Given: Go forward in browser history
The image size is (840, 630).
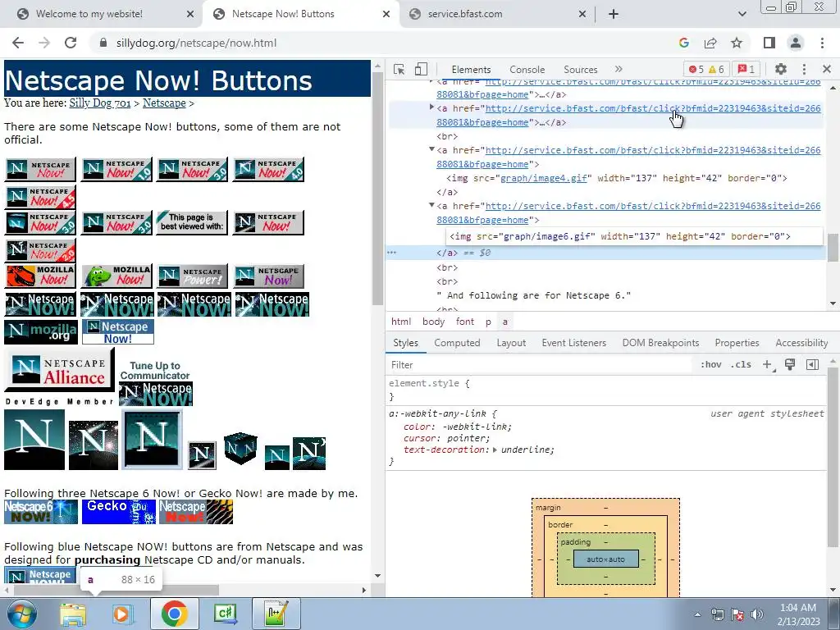Looking at the screenshot, I should 44,43.
